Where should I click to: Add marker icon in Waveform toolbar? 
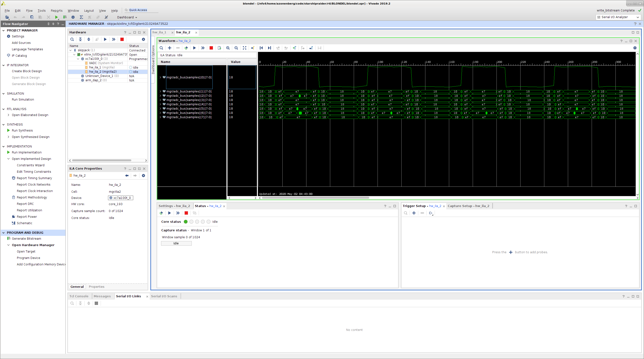pos(294,48)
